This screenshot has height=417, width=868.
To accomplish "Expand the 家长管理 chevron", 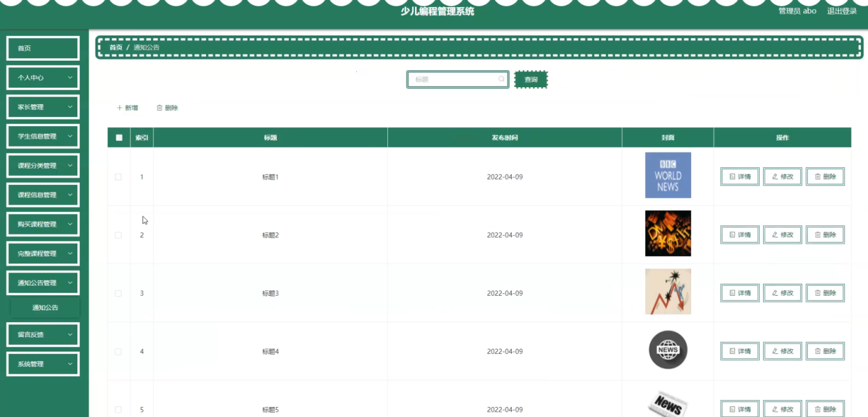I will 70,107.
